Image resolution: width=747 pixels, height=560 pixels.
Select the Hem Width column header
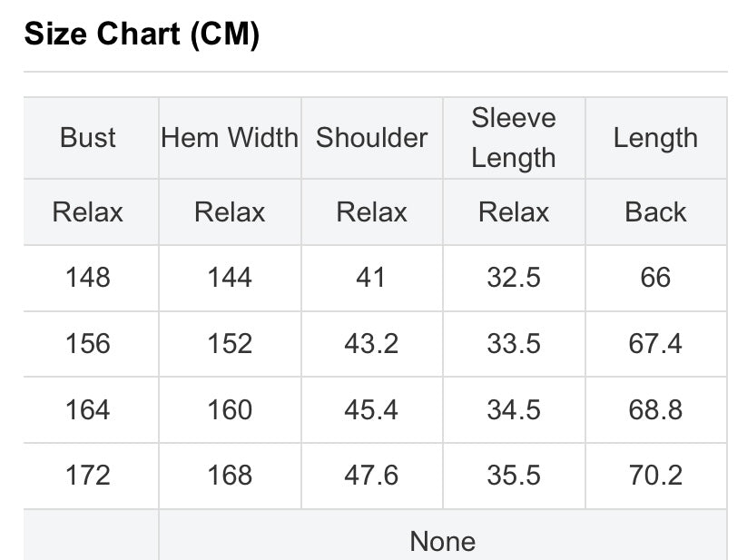click(230, 138)
